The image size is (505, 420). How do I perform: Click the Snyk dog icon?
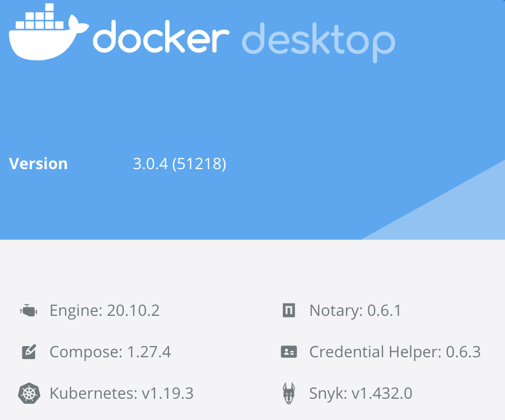coord(289,393)
